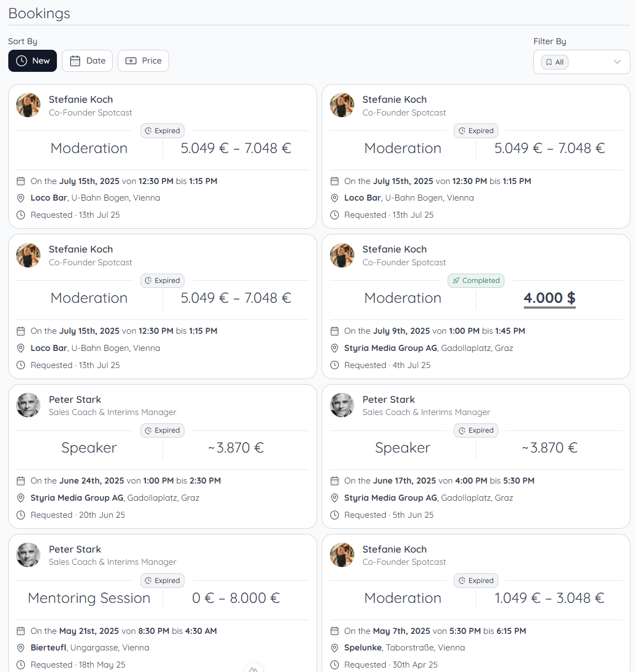The width and height of the screenshot is (636, 672).
Task: Click the Bookings page heading
Action: tap(39, 13)
